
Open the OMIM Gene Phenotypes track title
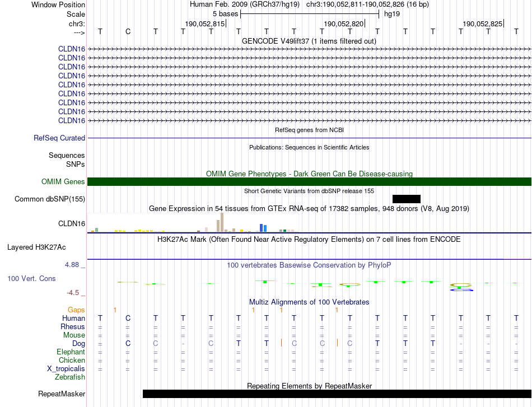(309, 174)
